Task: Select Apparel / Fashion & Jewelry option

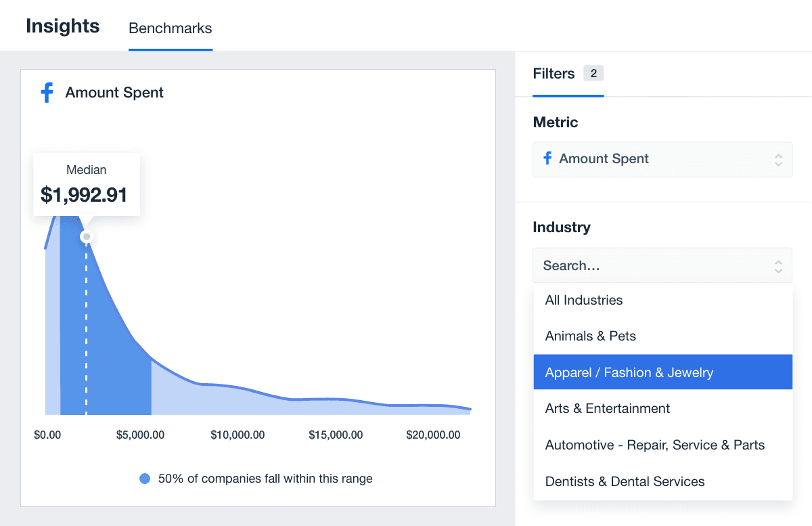Action: (629, 372)
